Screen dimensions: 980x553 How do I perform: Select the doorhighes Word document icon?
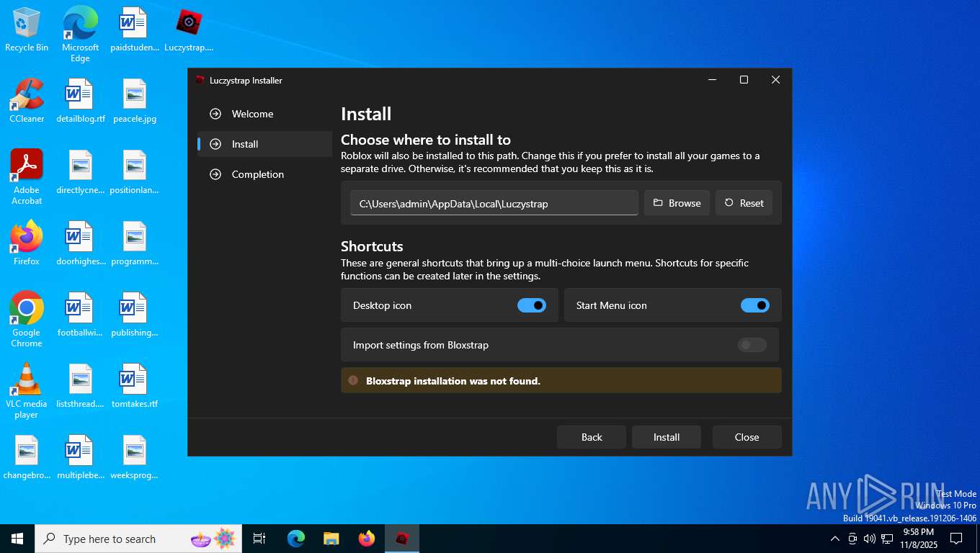80,243
